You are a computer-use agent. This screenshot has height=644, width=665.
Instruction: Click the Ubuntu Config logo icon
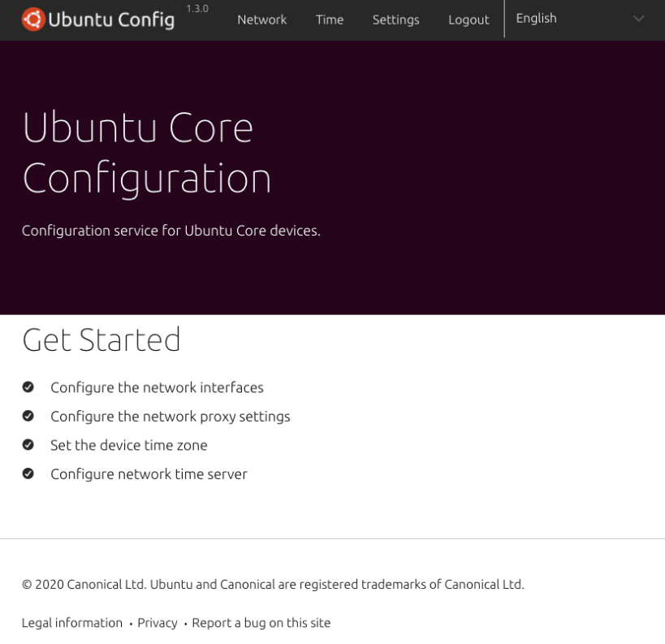point(35,18)
